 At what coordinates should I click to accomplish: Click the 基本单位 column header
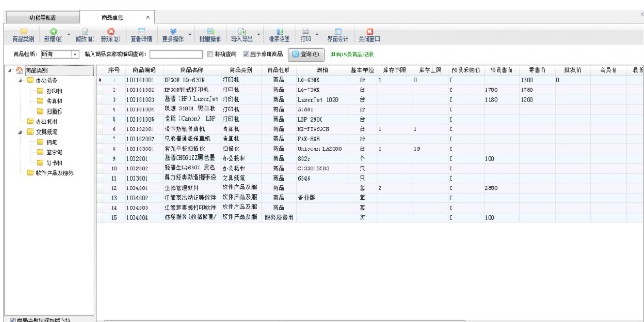362,70
